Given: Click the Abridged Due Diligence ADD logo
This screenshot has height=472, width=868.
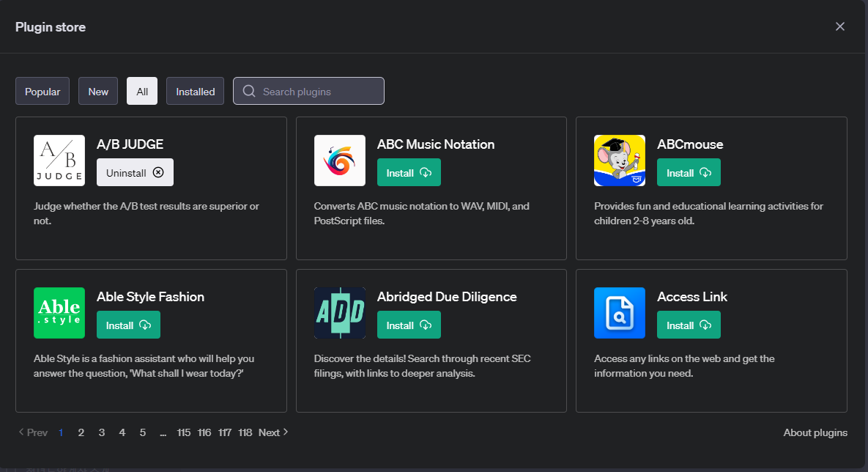Looking at the screenshot, I should [340, 313].
